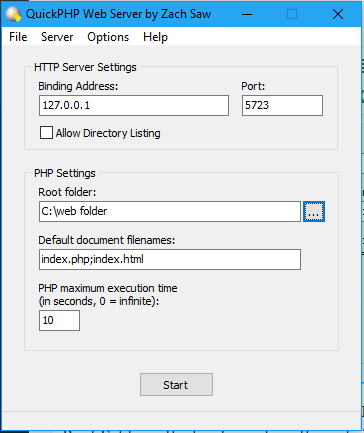The height and width of the screenshot is (433, 364).
Task: Open the File menu
Action: [18, 37]
